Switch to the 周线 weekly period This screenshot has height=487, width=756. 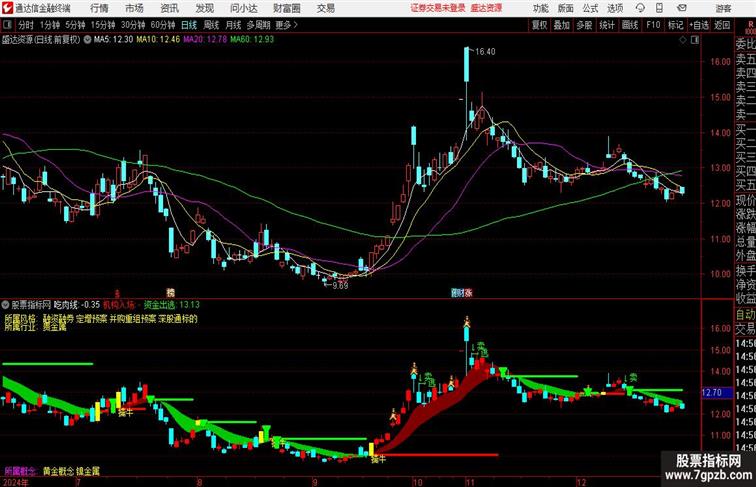click(x=211, y=25)
